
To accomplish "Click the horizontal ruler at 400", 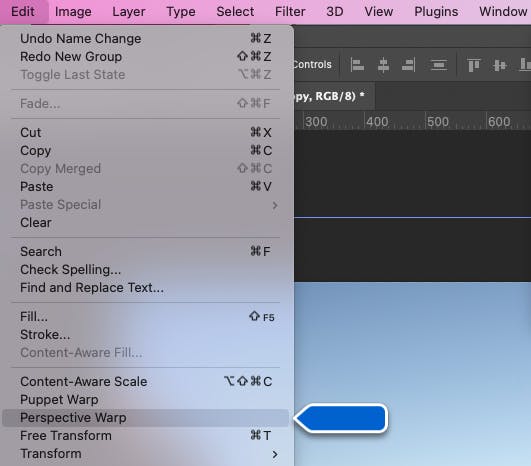I will click(x=377, y=122).
